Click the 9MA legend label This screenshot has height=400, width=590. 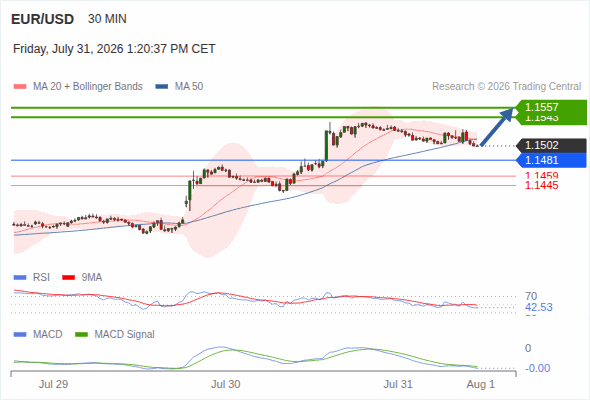(x=92, y=278)
